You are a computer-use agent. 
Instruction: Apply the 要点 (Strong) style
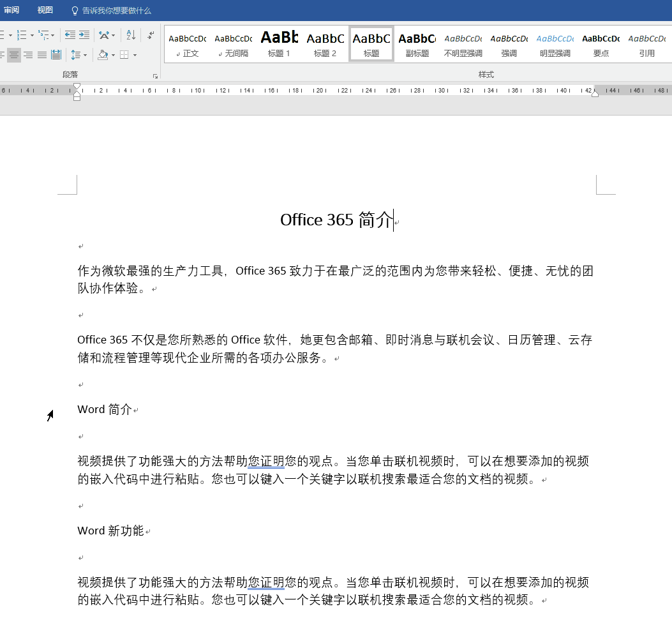(601, 44)
